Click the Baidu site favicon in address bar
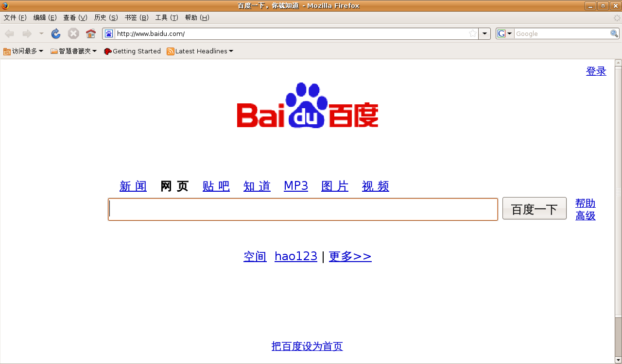The height and width of the screenshot is (364, 622). [109, 33]
